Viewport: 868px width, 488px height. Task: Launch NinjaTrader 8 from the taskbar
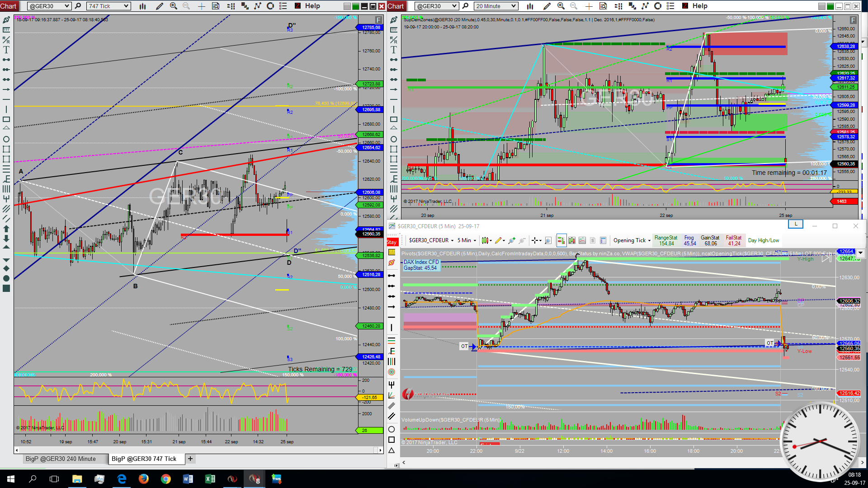(255, 479)
